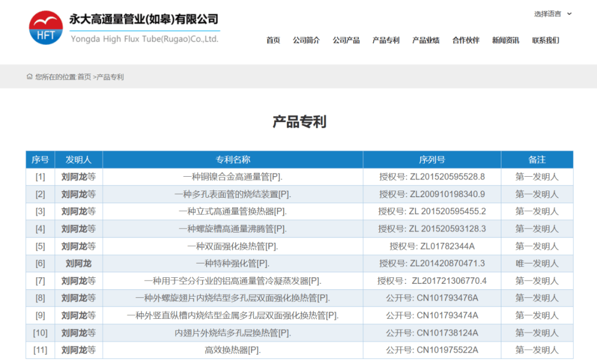
Task: Open 新闻资讯 navigation item
Action: [506, 40]
